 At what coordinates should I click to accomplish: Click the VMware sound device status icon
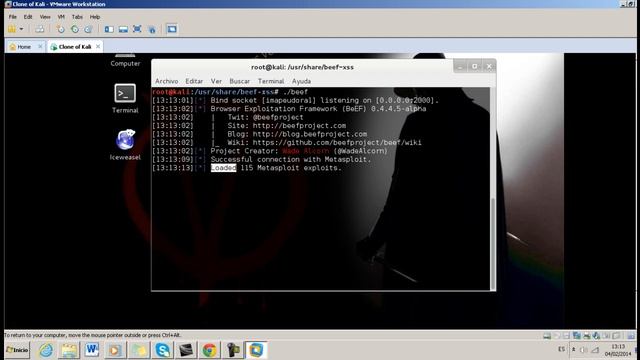click(596, 336)
